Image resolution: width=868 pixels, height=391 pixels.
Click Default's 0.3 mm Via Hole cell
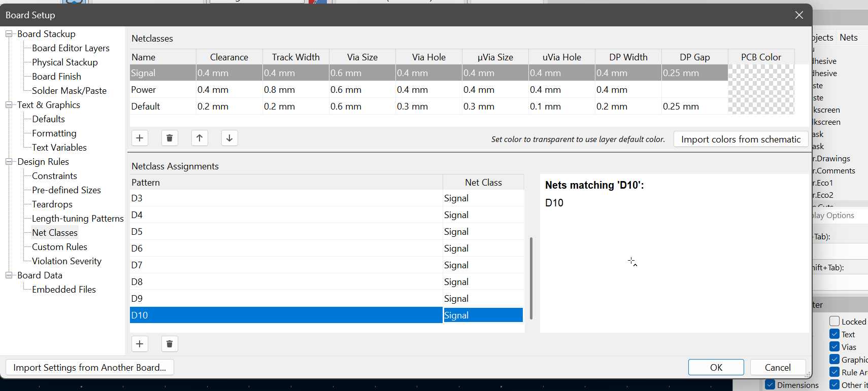(x=429, y=106)
